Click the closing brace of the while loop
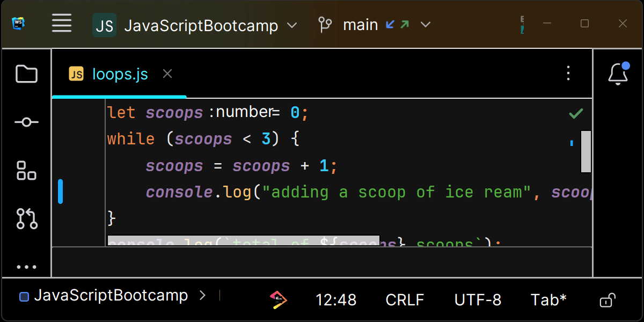Image resolution: width=644 pixels, height=322 pixels. click(x=112, y=218)
